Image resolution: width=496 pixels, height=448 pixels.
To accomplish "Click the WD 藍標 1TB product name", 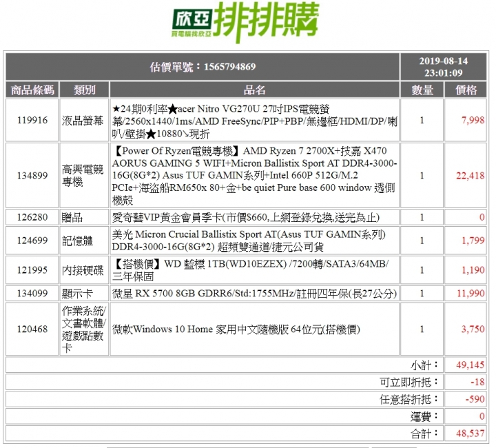I will [x=250, y=270].
